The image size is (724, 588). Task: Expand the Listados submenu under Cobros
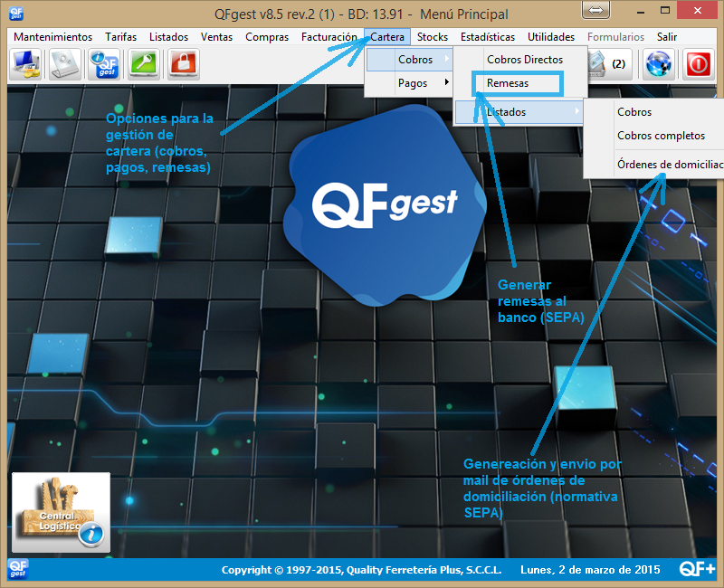(x=518, y=112)
